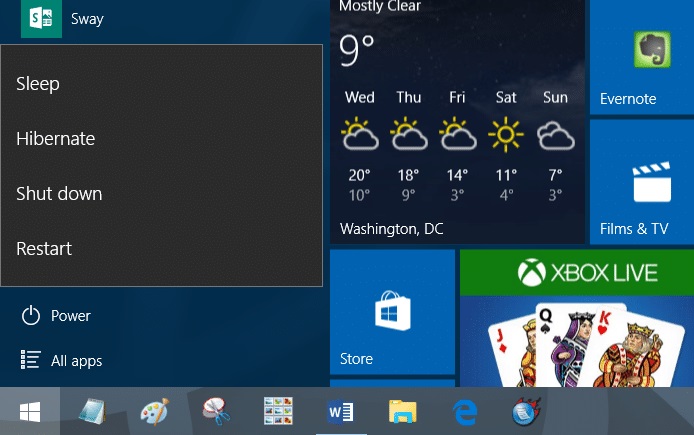Open File Explorer from the taskbar

pyautogui.click(x=402, y=411)
